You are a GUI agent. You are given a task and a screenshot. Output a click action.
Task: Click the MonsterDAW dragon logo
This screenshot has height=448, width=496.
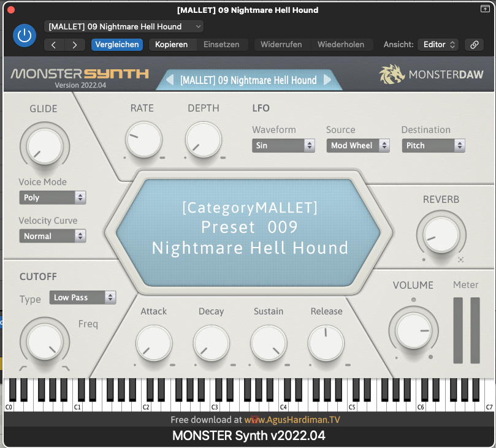point(392,75)
